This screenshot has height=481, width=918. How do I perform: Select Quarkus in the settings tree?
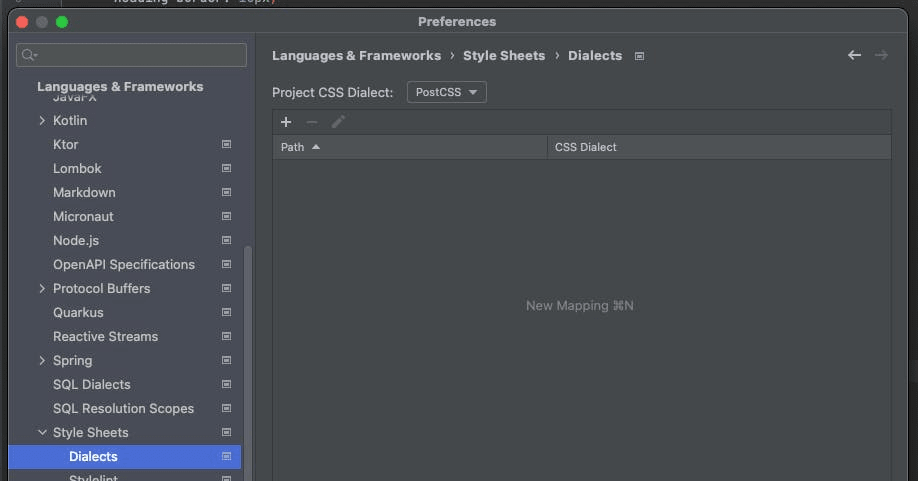coord(78,312)
